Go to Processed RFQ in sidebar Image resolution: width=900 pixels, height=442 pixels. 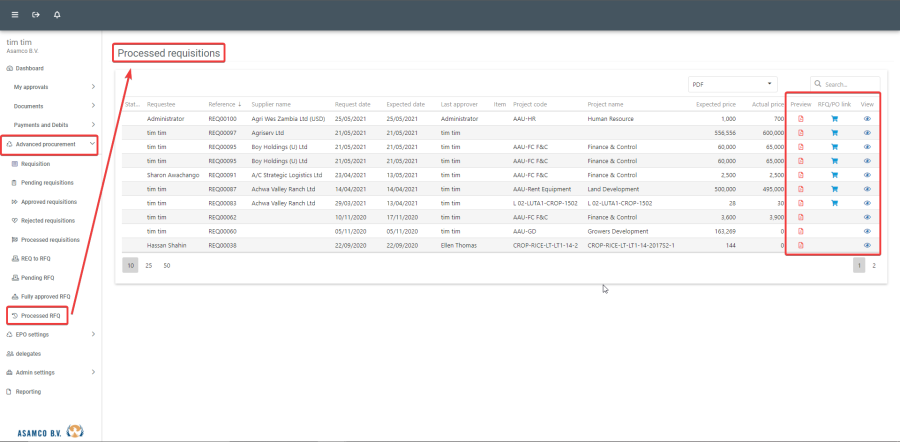point(42,316)
